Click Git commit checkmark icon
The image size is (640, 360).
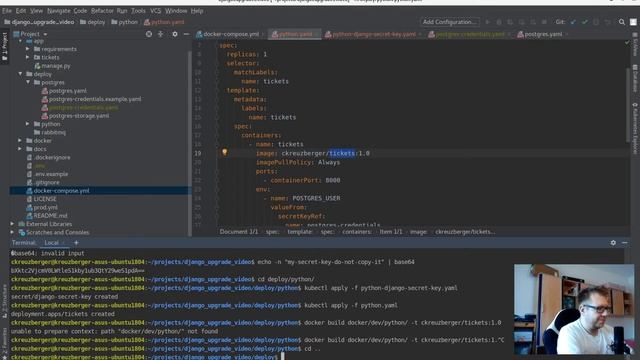tap(585, 22)
